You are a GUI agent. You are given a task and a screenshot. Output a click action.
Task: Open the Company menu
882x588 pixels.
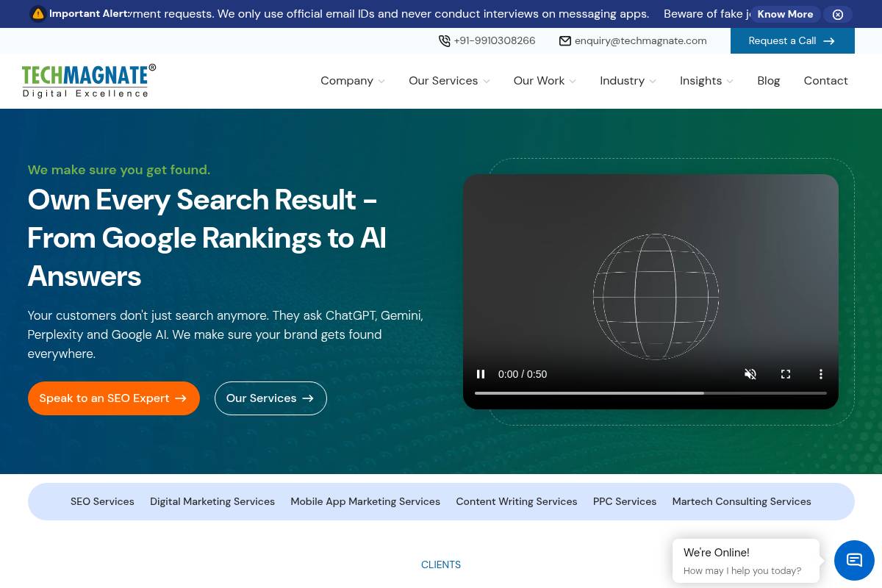coord(347,81)
